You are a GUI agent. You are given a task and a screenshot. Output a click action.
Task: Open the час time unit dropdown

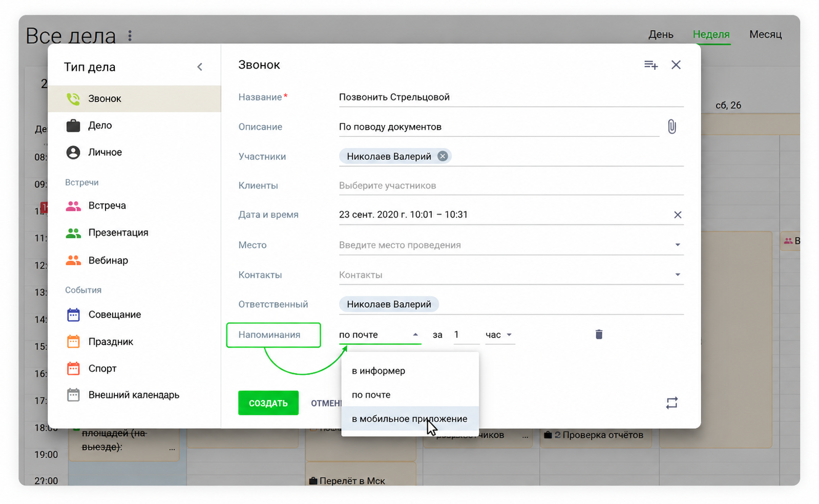499,334
